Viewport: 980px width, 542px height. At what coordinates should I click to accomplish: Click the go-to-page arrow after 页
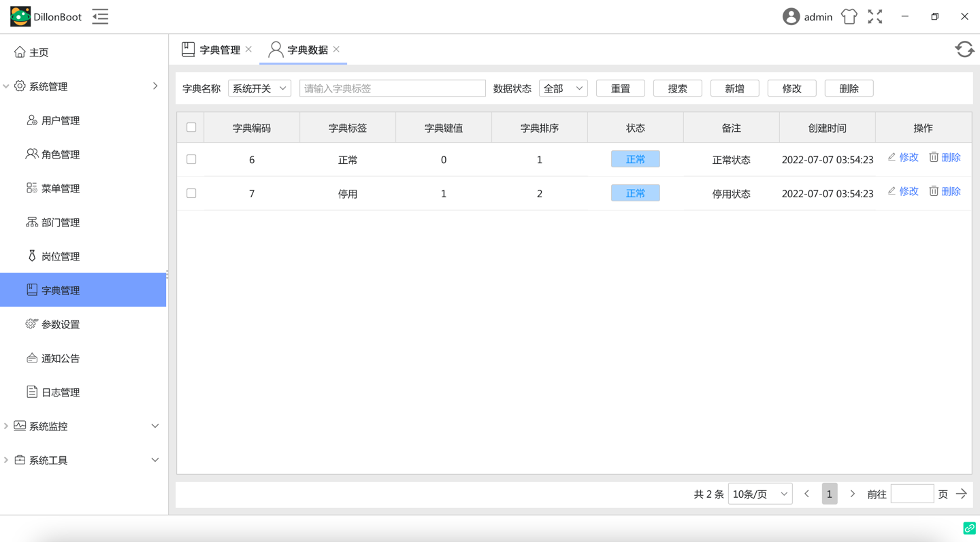click(x=962, y=494)
